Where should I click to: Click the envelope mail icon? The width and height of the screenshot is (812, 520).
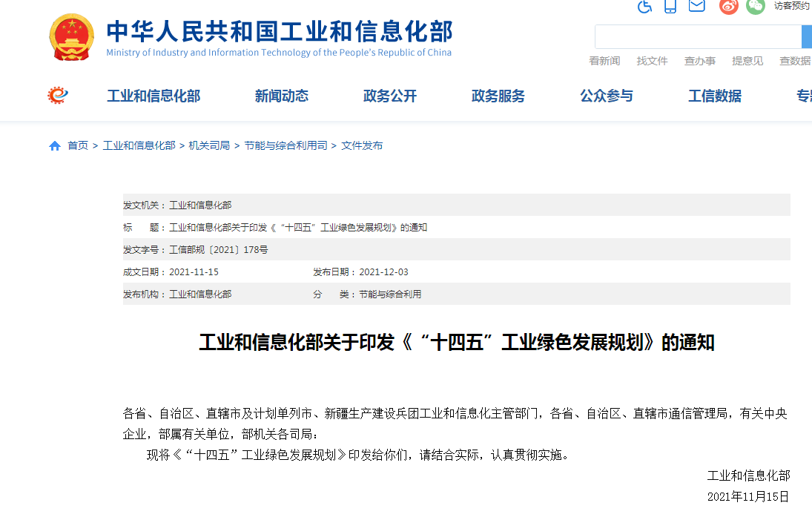pos(696,6)
